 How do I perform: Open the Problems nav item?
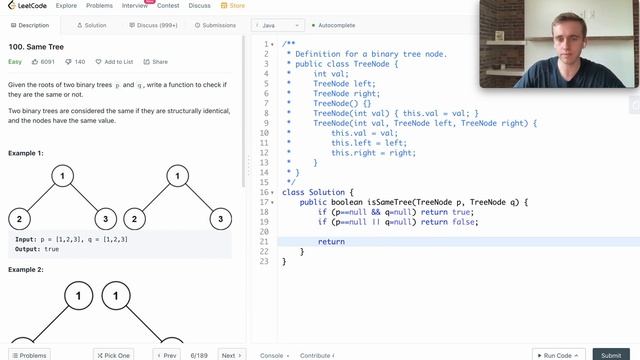(99, 6)
